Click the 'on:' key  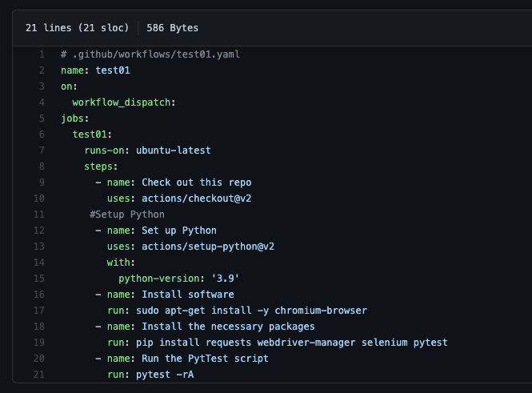(x=69, y=86)
